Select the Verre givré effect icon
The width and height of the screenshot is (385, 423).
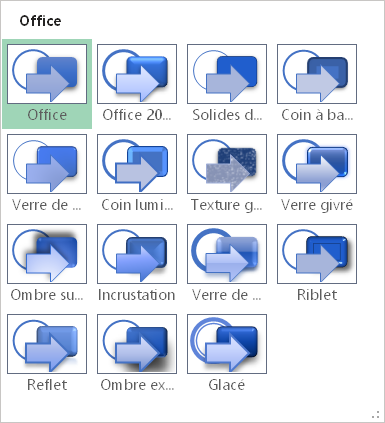tap(317, 164)
